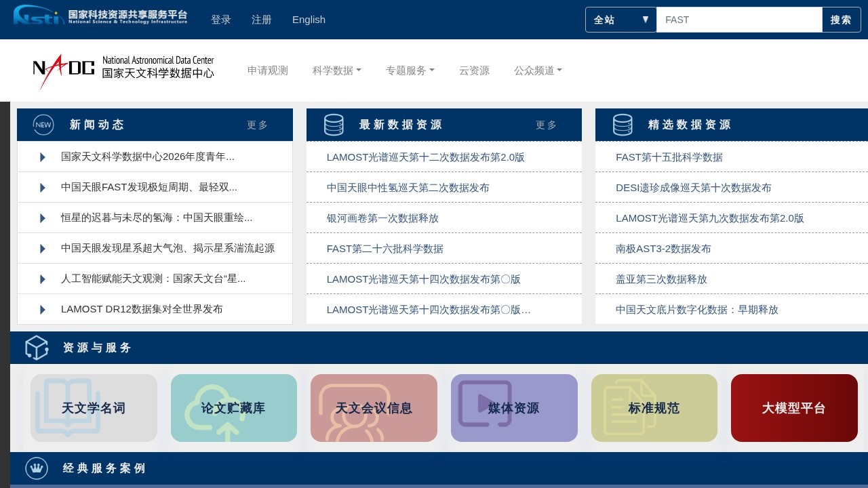This screenshot has width=868, height=488.
Task: Click 登录 in the top bar
Action: tap(221, 20)
